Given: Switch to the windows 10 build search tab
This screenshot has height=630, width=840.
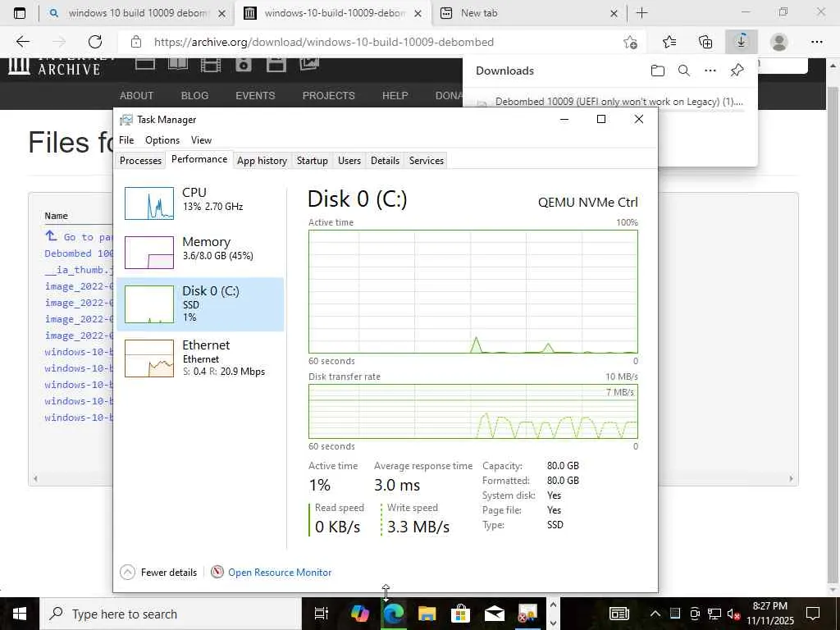Looking at the screenshot, I should 137,13.
